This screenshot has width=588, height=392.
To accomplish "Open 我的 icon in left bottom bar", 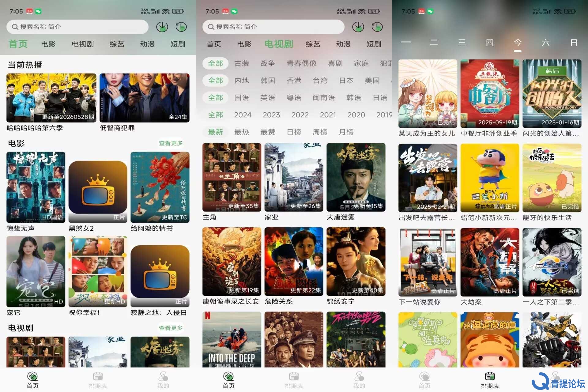I will (163, 376).
